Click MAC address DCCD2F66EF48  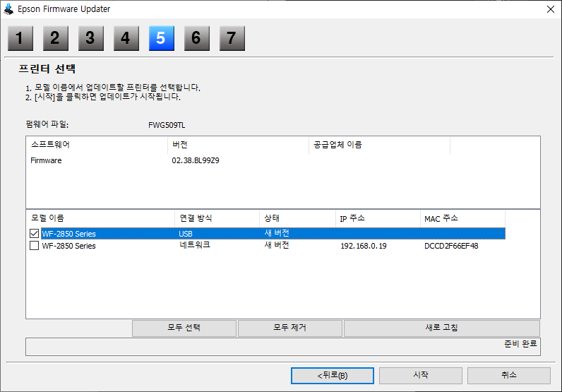coord(451,246)
